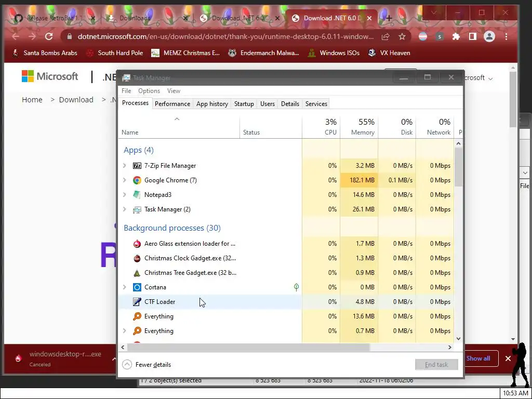The width and height of the screenshot is (532, 399).
Task: Switch to the Release RetroBar Chrome tab
Action: pos(54,18)
